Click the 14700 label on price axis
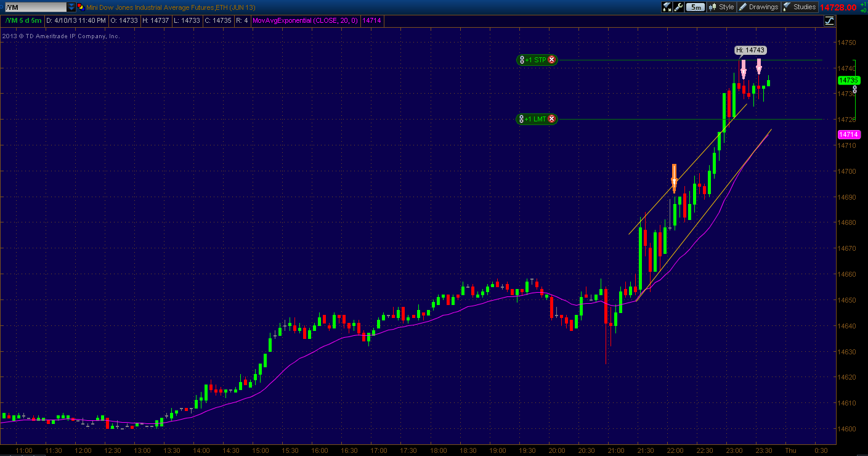Viewport: 868px width, 456px height. point(846,171)
